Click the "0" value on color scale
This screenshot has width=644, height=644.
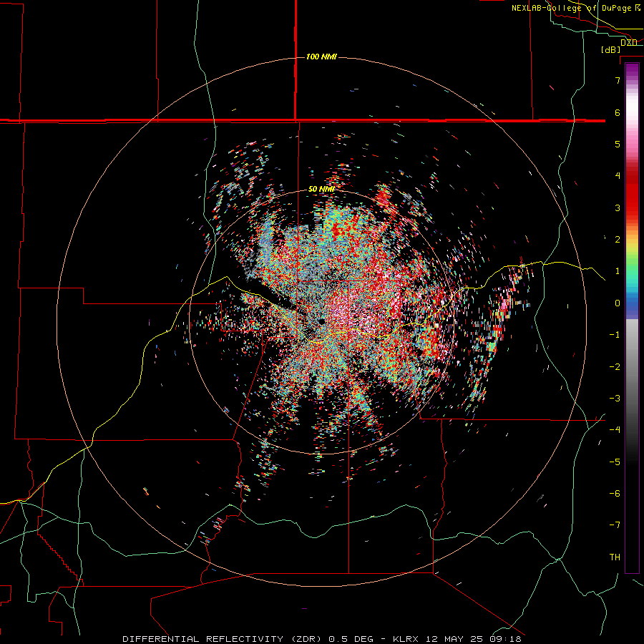[x=618, y=303]
